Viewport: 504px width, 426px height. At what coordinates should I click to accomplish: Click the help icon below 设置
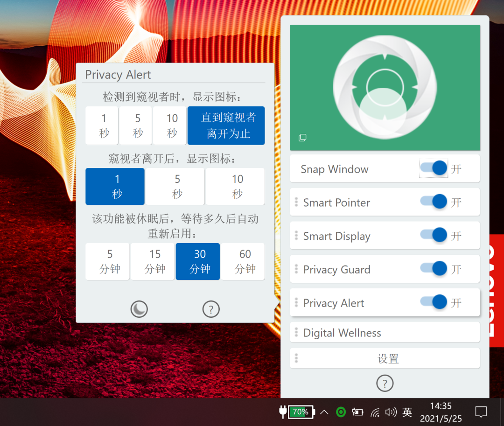click(385, 384)
